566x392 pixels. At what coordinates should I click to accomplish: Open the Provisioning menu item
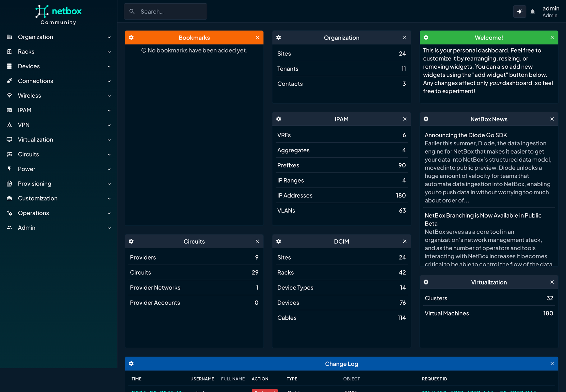tap(59, 184)
